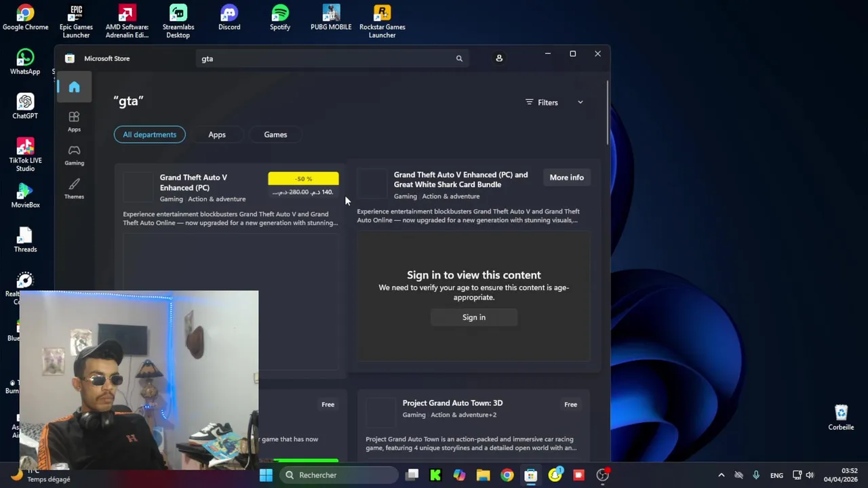Click Temps dégagé weather widget
This screenshot has height=488, width=868.
click(41, 475)
